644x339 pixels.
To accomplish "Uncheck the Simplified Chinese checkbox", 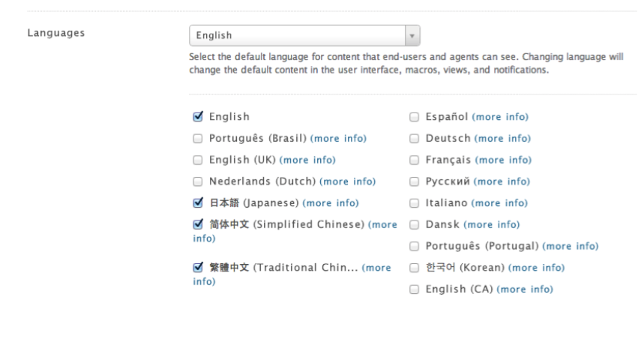I will pos(198,224).
